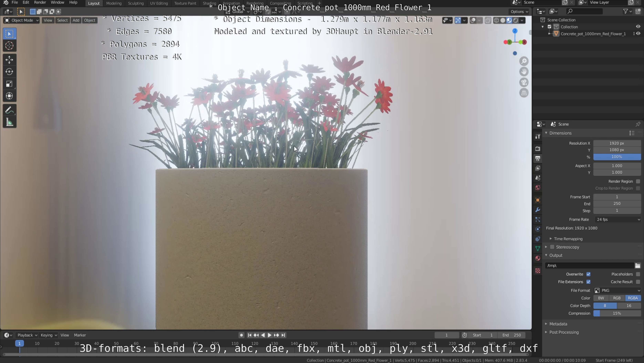Click the viewport zoom magnifier icon
The width and height of the screenshot is (644, 363).
point(524,61)
